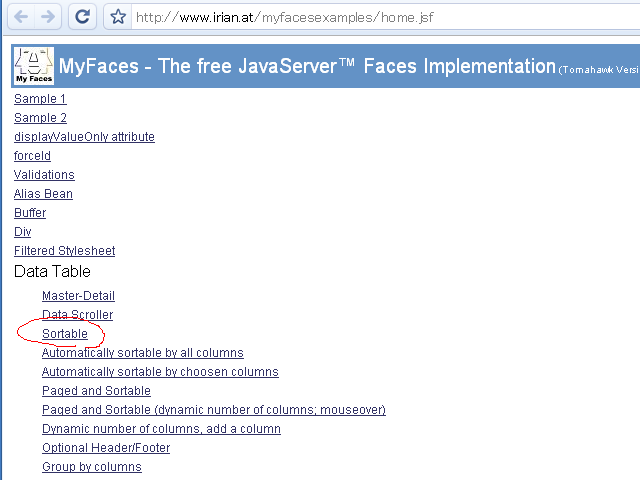Screen dimensions: 640x480
Task: Open the Sortable data table link
Action: [65, 334]
